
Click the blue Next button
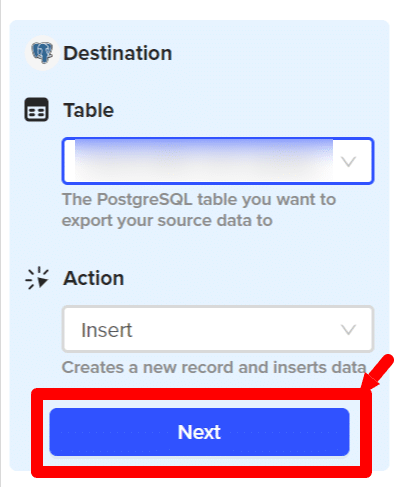click(199, 432)
